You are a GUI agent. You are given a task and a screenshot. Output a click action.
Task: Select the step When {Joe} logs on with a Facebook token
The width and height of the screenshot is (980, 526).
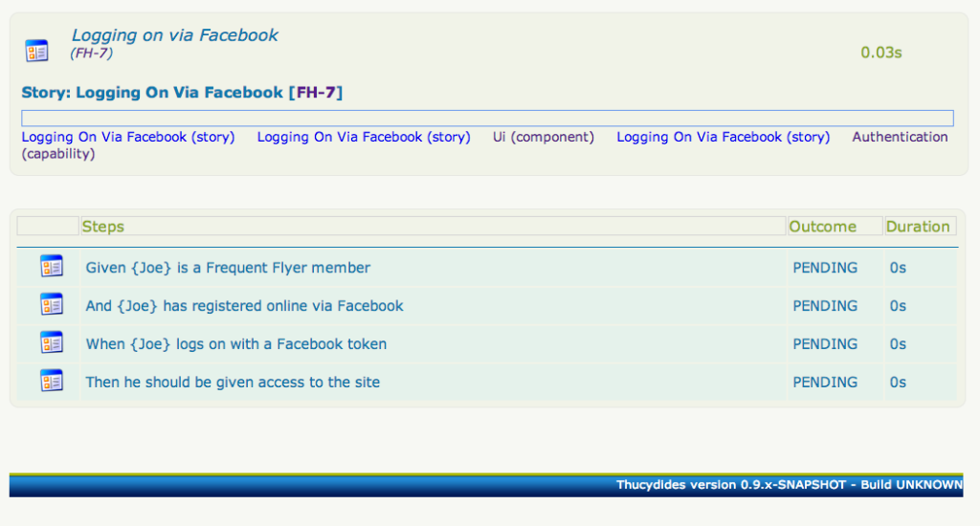tap(236, 344)
